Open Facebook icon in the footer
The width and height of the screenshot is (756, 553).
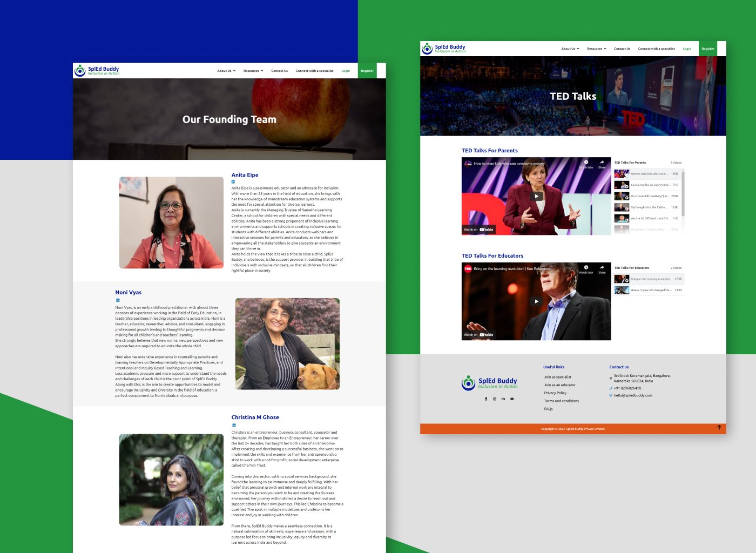486,399
